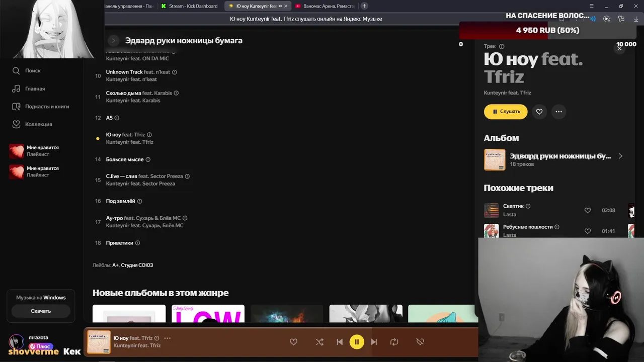The image size is (644, 362).
Task: Pause playback in player bar
Action: [357, 342]
